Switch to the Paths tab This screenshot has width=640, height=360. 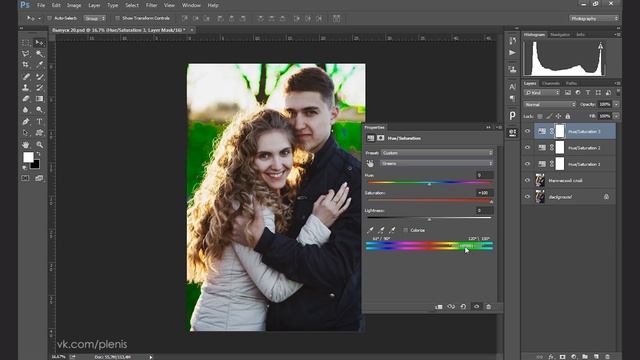(x=571, y=83)
